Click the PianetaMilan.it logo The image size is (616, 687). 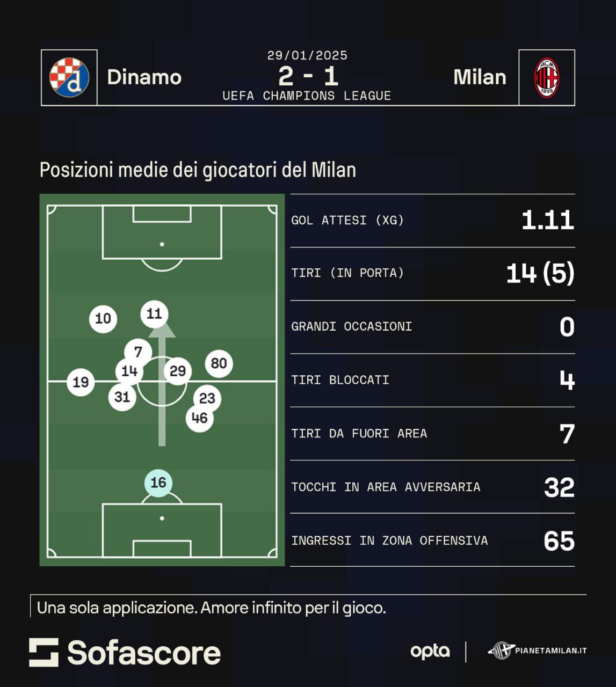coord(537,651)
